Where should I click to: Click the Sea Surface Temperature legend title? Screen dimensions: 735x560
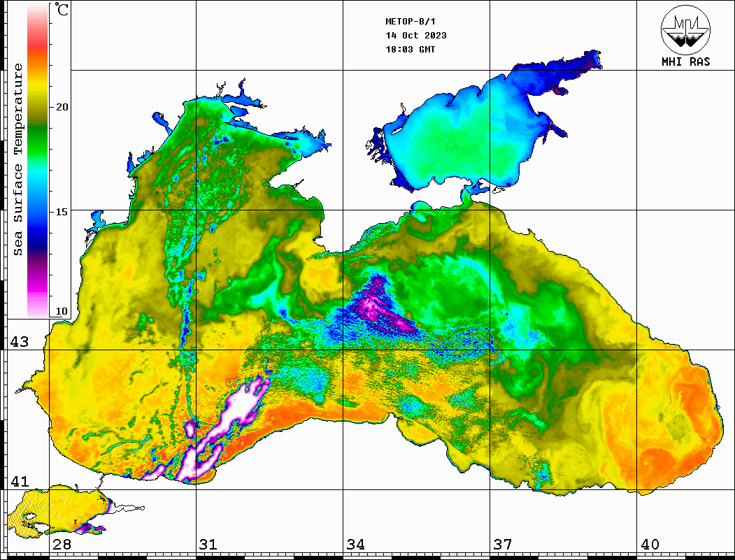tap(17, 160)
